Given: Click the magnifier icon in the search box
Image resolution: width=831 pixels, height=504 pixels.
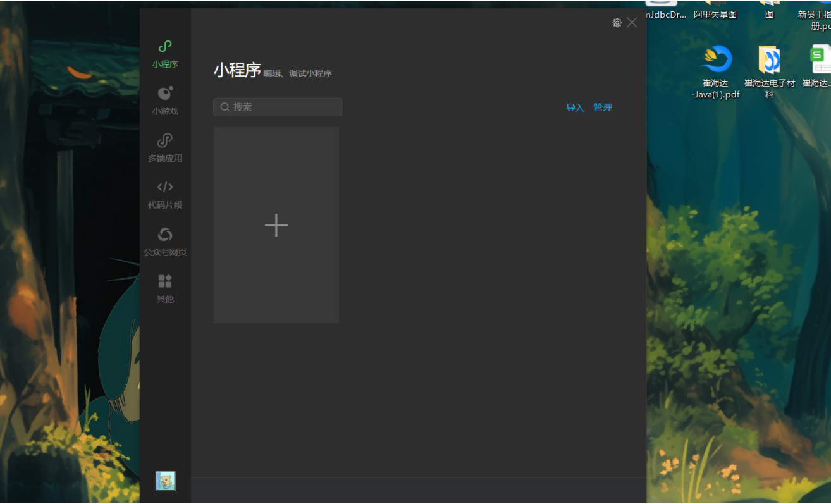Looking at the screenshot, I should tap(225, 107).
